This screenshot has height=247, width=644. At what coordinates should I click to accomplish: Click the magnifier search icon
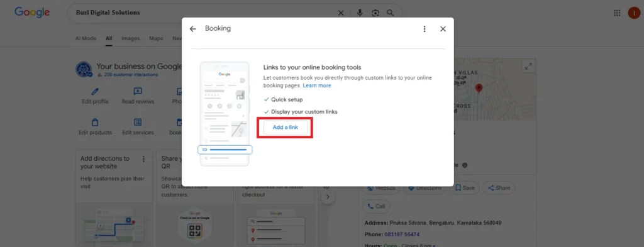(x=390, y=13)
